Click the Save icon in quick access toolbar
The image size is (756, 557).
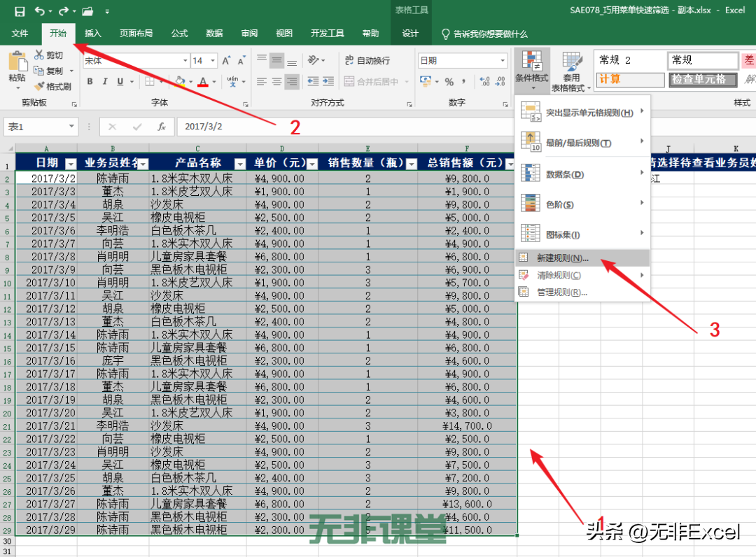pos(20,11)
